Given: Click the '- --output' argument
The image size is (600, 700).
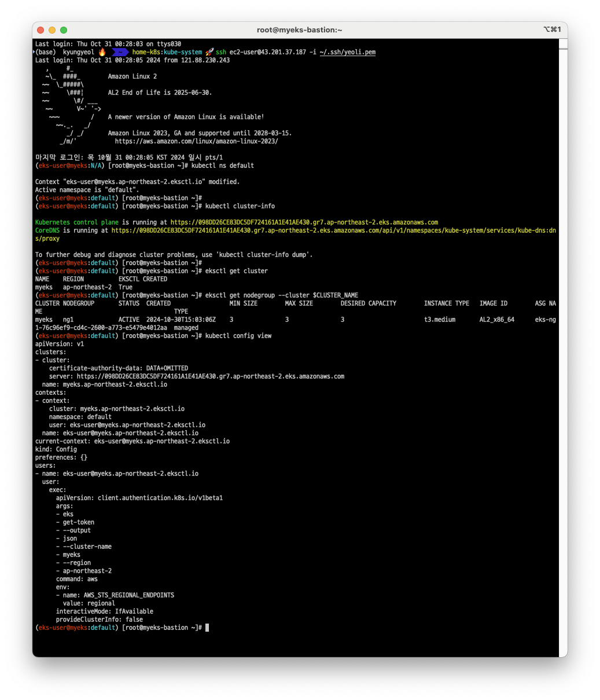Looking at the screenshot, I should (x=73, y=530).
